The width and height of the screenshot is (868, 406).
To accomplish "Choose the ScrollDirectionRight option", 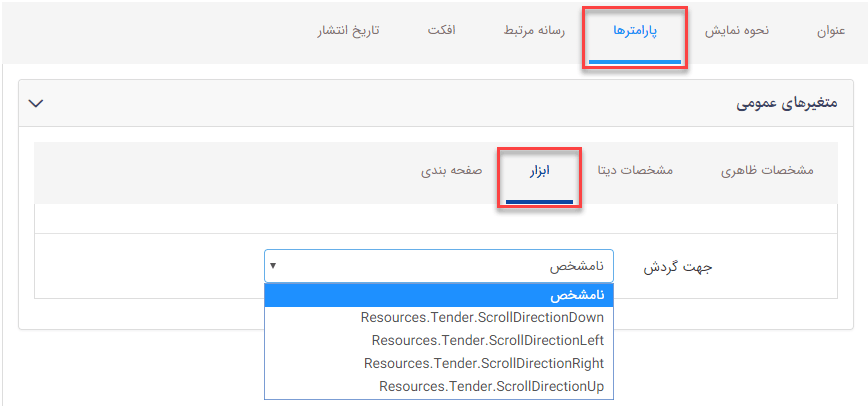I will pos(484,363).
